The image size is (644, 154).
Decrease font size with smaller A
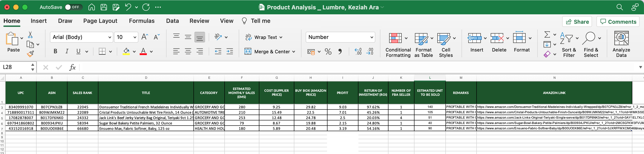157,37
